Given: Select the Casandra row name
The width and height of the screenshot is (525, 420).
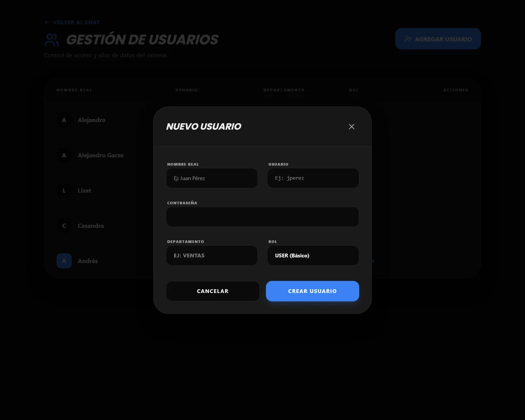Looking at the screenshot, I should (x=91, y=226).
